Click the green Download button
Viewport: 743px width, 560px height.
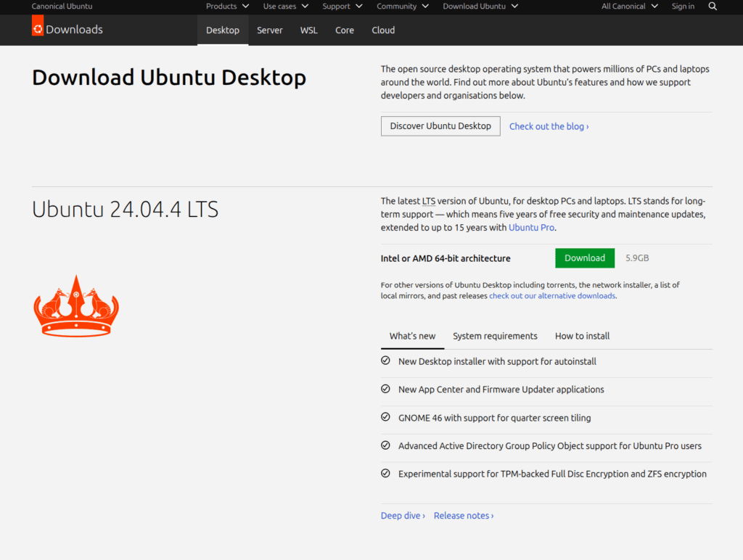tap(584, 258)
